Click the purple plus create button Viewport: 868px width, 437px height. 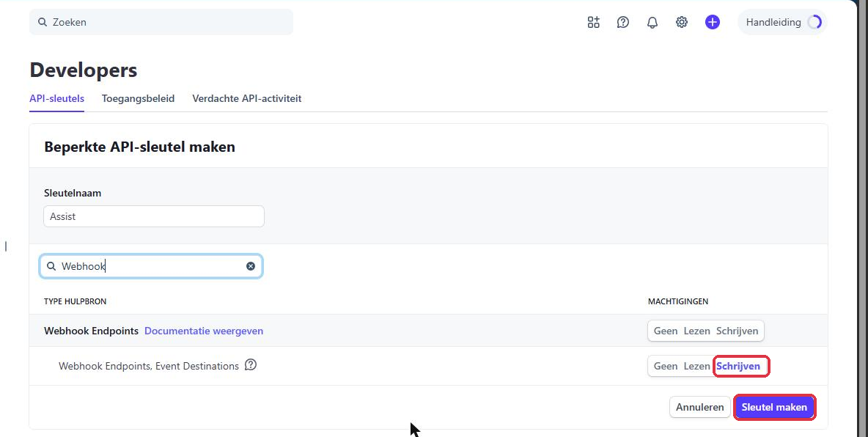(713, 22)
